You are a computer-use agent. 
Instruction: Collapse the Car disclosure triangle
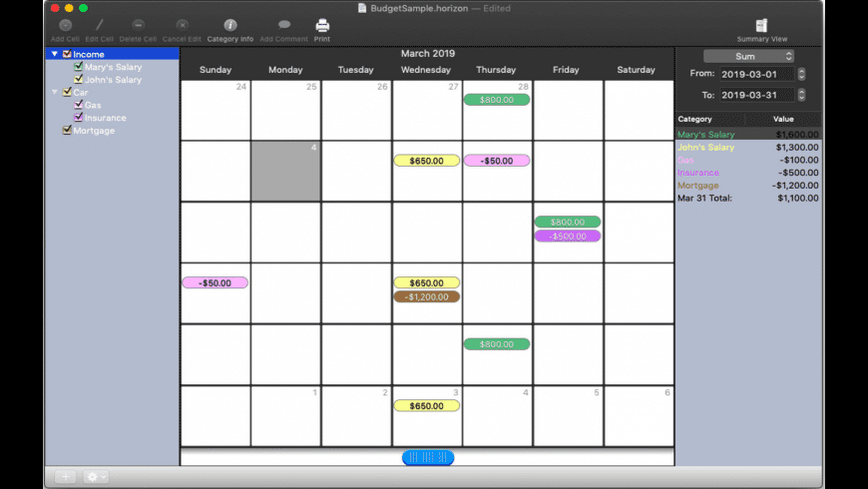[x=54, y=93]
